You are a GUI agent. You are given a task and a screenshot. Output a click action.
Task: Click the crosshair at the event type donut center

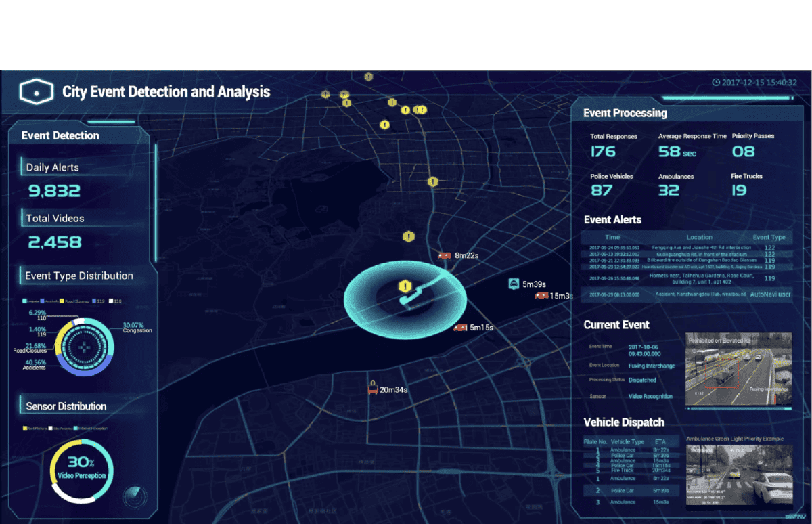[x=85, y=347]
